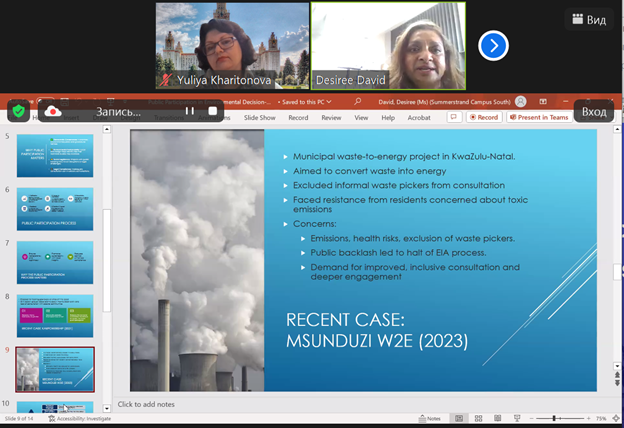Click the blue next-participants arrow button

(x=493, y=46)
